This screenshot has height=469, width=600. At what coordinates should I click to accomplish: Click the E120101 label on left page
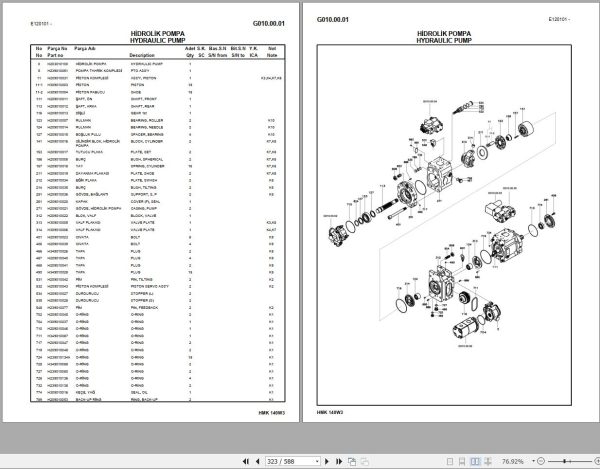click(41, 24)
